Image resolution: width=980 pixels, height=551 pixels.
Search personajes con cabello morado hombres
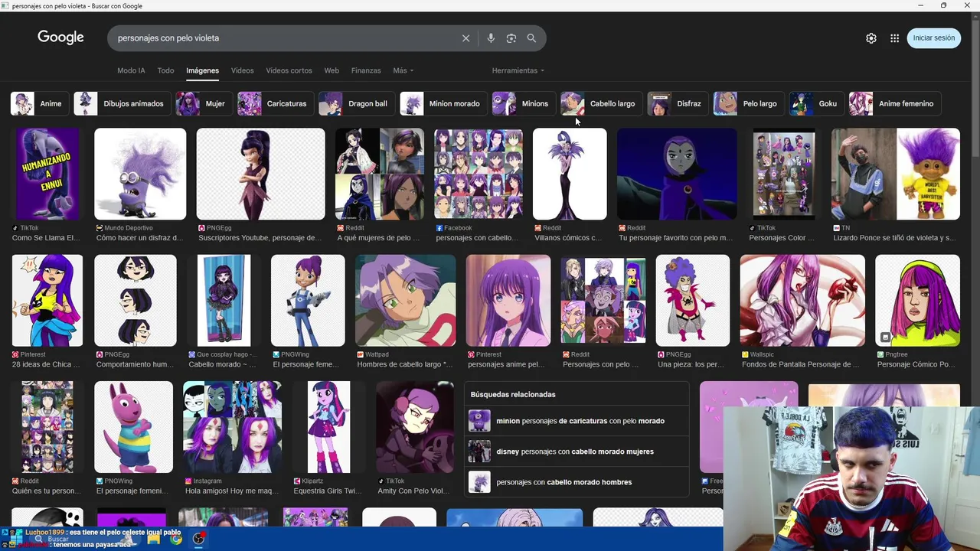(577, 482)
